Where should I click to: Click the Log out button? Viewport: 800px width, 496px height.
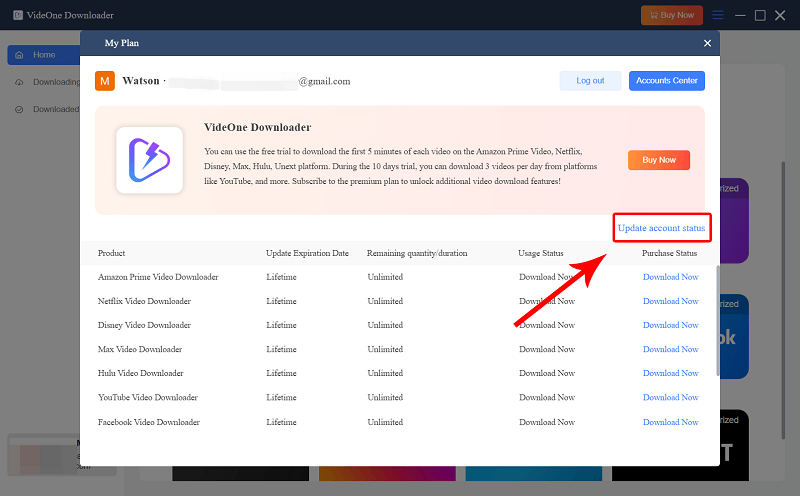(590, 81)
